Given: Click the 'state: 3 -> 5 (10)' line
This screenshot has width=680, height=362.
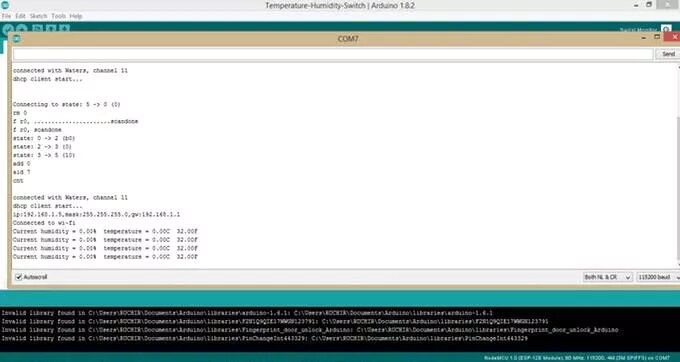Looking at the screenshot, I should [x=44, y=155].
